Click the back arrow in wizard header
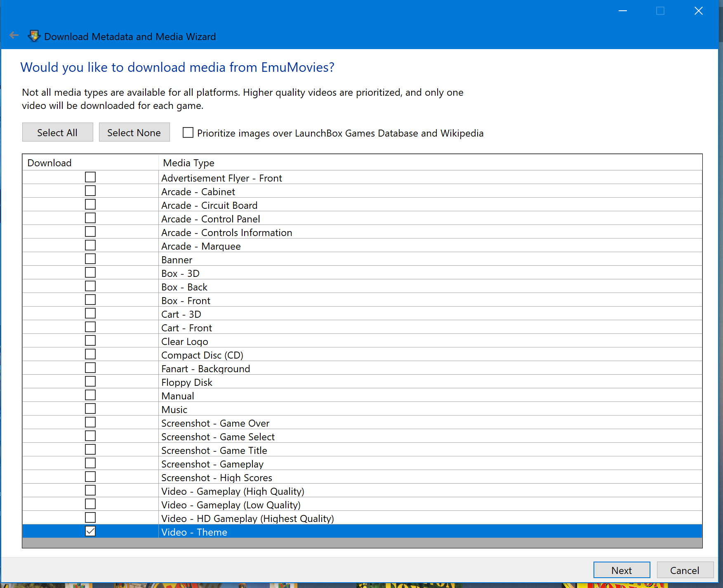The width and height of the screenshot is (723, 588). click(x=14, y=35)
